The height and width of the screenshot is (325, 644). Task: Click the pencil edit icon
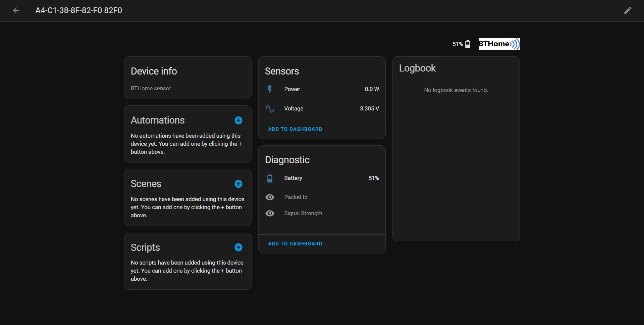click(x=628, y=11)
